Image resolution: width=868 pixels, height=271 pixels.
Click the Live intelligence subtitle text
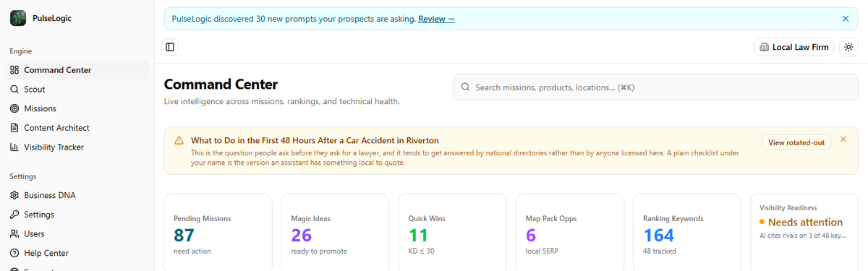pyautogui.click(x=282, y=102)
